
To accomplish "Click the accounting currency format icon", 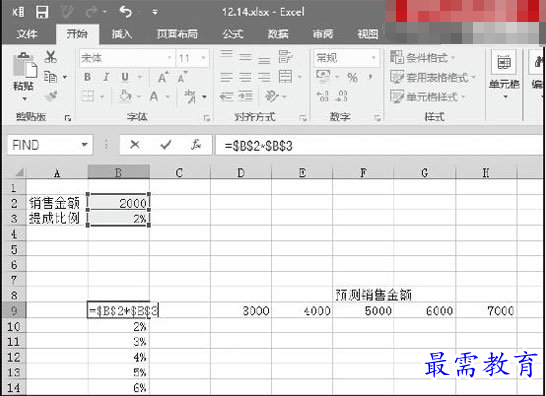I will (x=323, y=76).
